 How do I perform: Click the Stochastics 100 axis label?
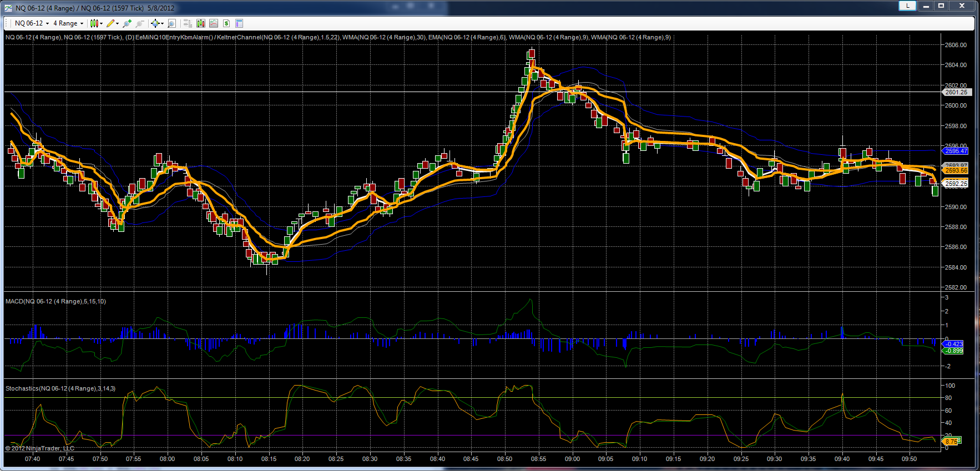coord(950,386)
